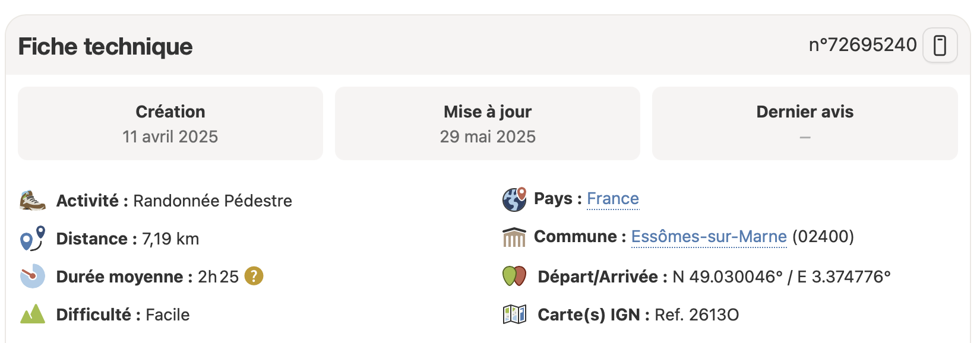
Task: Open the question mark help on duration
Action: [254, 276]
